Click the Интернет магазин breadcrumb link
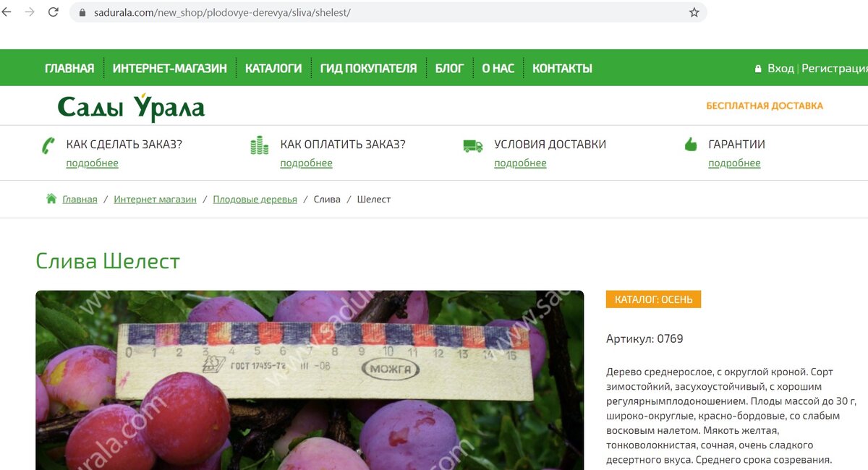Screen dimensions: 868x470 155,200
